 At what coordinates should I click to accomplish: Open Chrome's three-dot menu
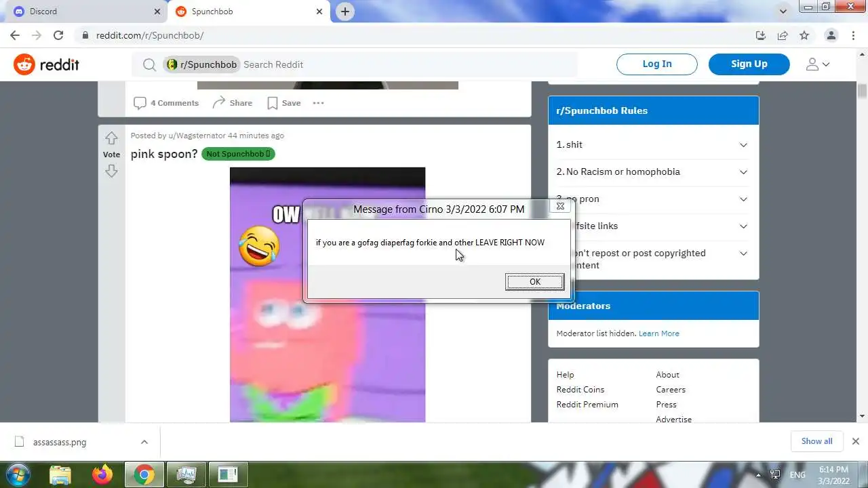[852, 35]
